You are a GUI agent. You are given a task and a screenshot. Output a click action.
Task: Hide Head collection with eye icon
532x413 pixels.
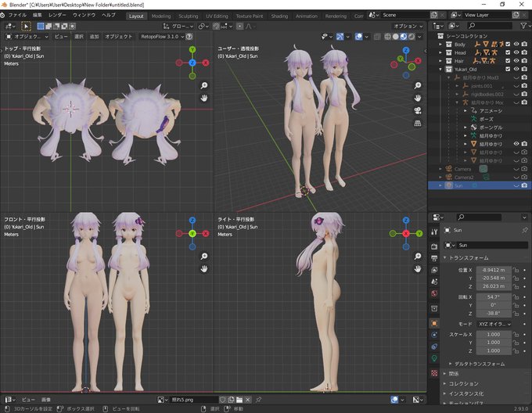(x=516, y=52)
